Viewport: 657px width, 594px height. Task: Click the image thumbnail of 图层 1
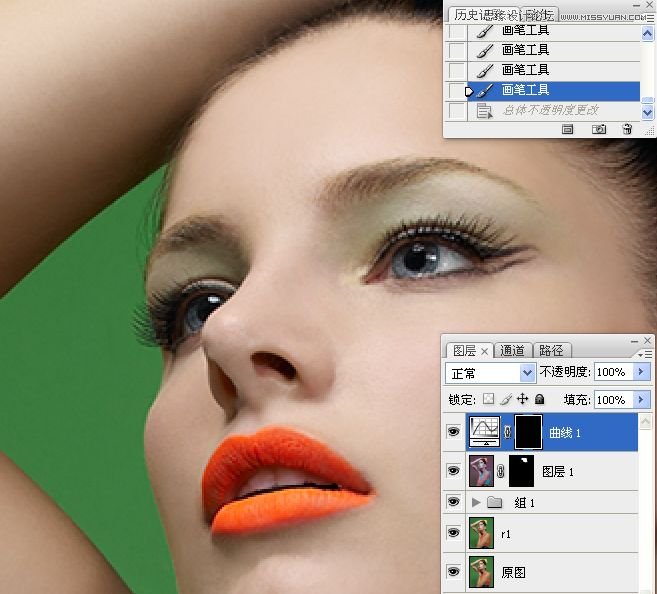click(x=481, y=471)
